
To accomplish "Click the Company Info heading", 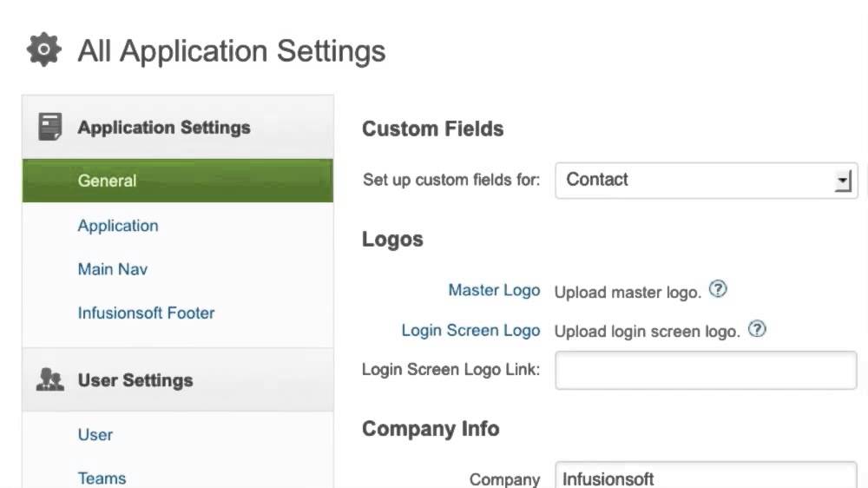I will (x=431, y=429).
